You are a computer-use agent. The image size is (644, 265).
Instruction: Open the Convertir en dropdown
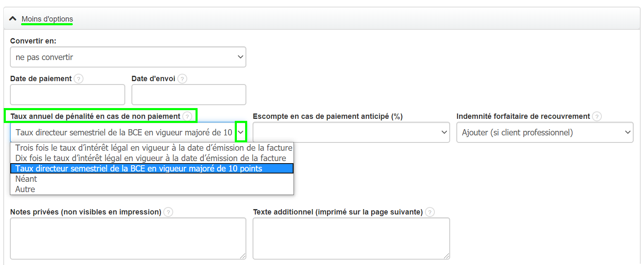coord(128,57)
